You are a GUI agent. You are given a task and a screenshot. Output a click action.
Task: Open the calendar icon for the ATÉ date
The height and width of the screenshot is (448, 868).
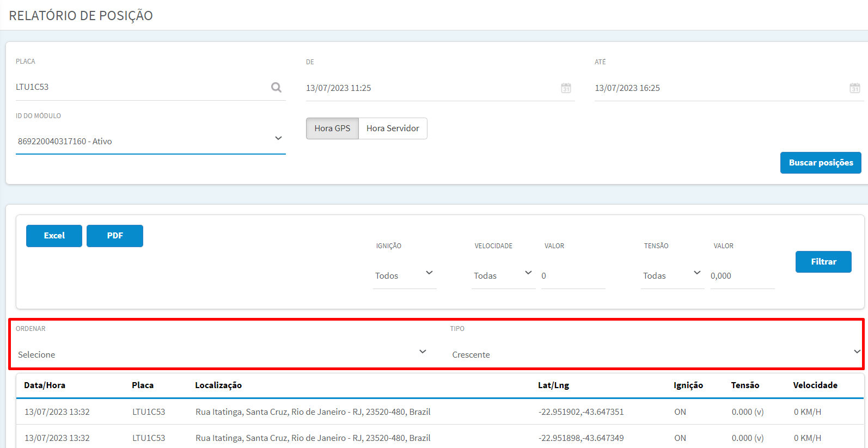coord(854,88)
